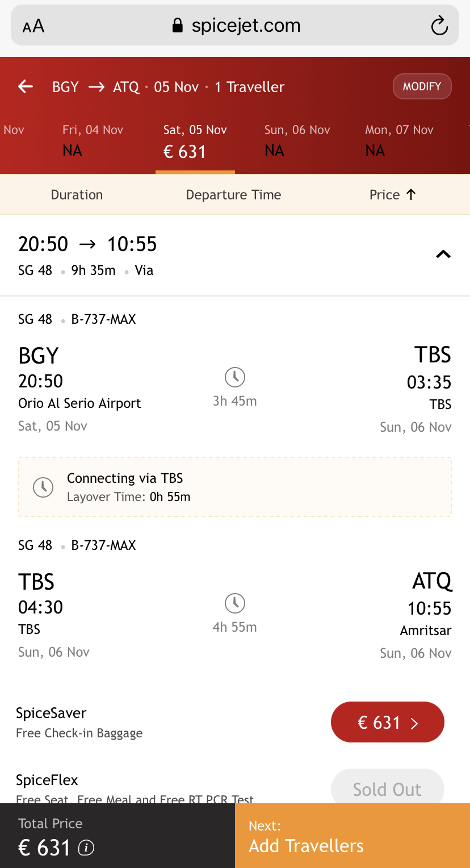Sort flights by Price
Screen dimensions: 470x868
point(392,195)
